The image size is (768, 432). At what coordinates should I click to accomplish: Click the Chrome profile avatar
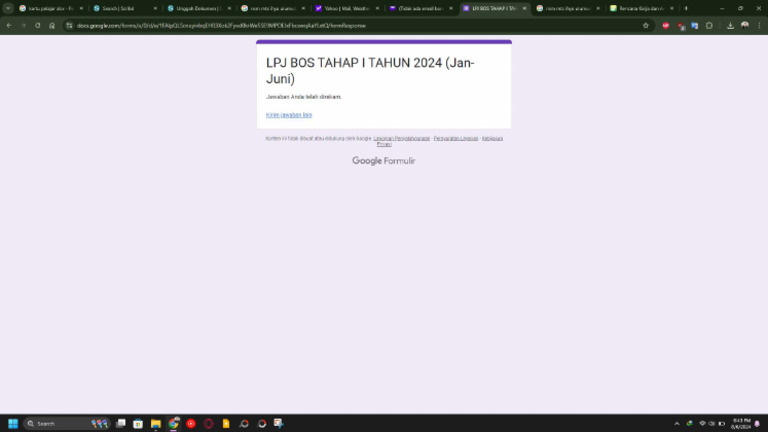[745, 25]
